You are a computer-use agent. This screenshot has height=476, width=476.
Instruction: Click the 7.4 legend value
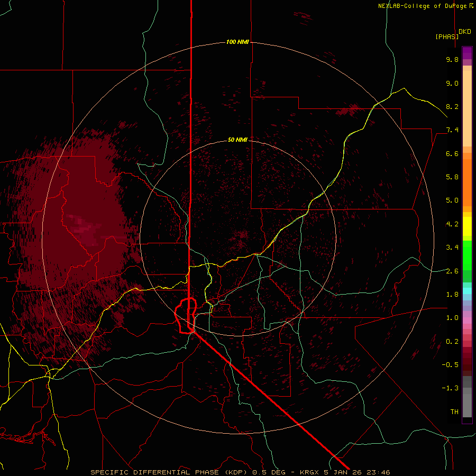click(452, 130)
